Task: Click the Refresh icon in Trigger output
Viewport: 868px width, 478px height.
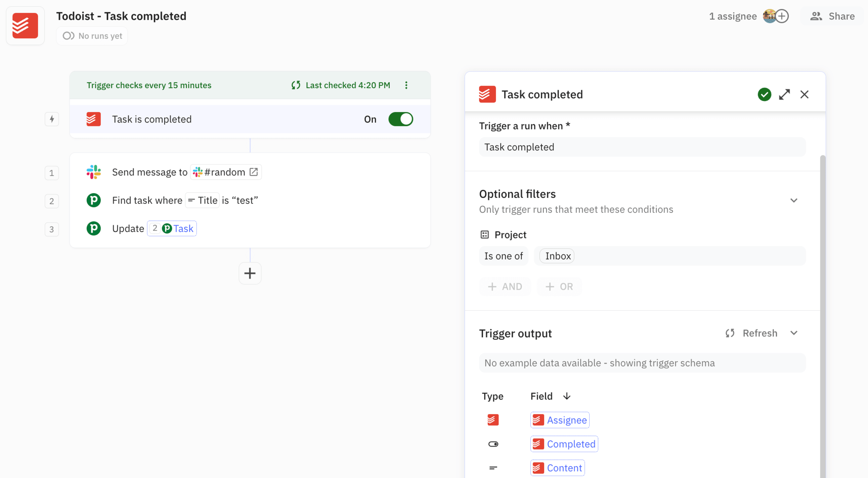Action: point(730,333)
